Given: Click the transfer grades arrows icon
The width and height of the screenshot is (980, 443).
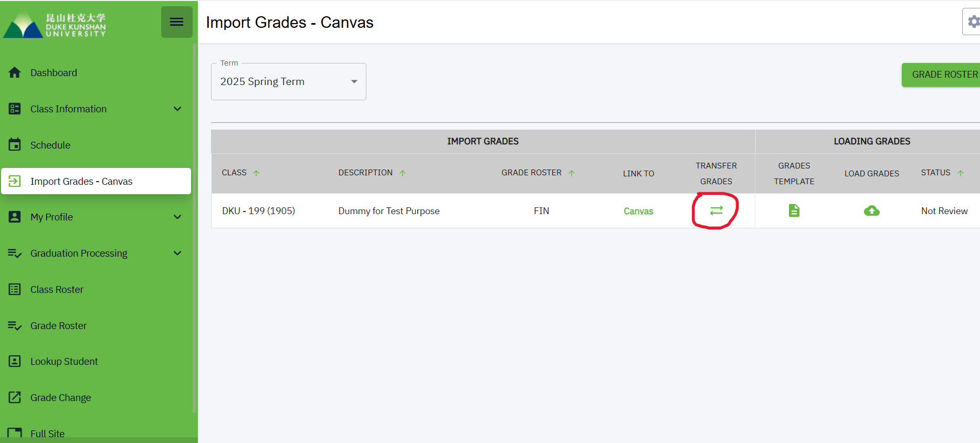Looking at the screenshot, I should tap(716, 210).
